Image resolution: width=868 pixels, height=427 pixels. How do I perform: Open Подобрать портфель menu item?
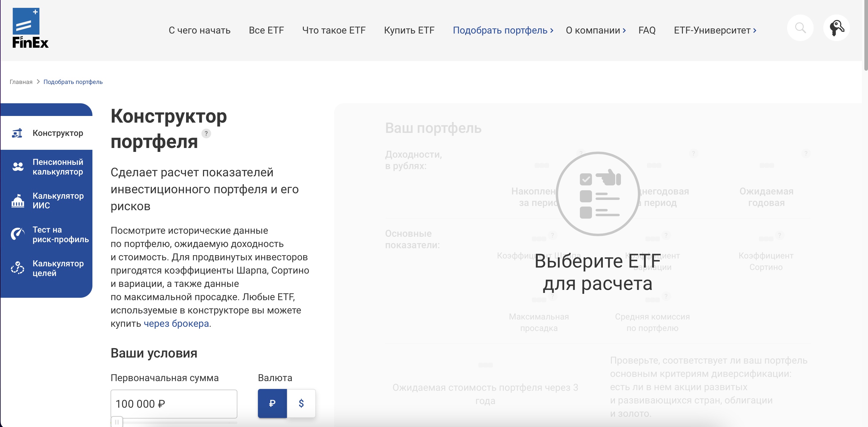pyautogui.click(x=500, y=30)
